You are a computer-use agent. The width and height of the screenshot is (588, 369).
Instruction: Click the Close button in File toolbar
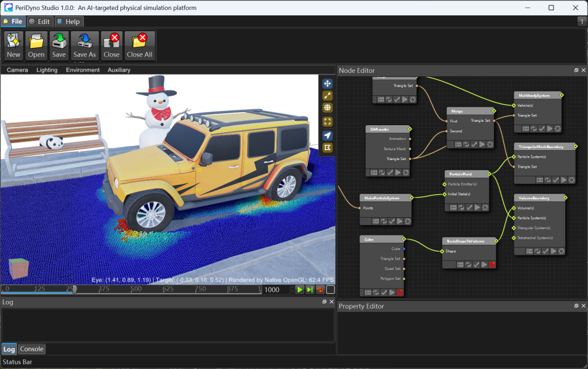[112, 46]
